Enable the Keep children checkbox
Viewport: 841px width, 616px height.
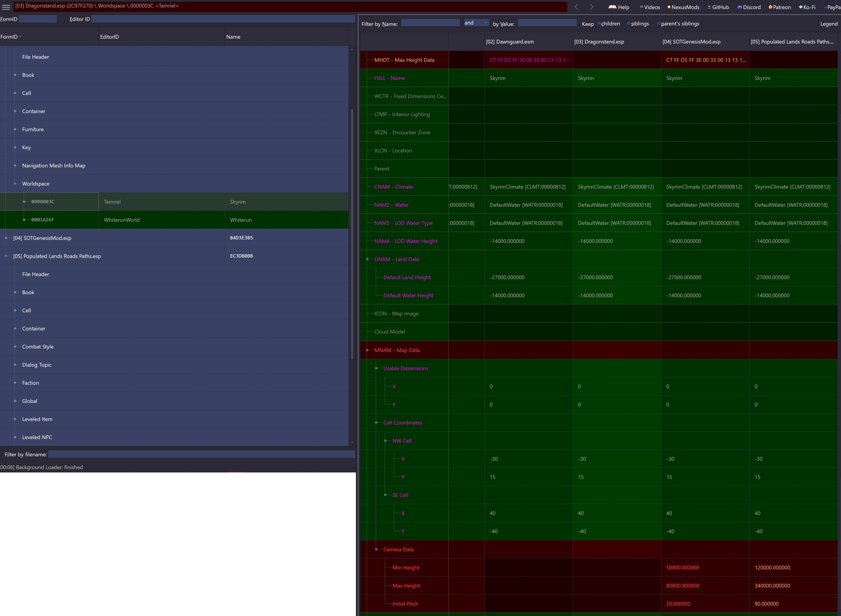pyautogui.click(x=599, y=23)
